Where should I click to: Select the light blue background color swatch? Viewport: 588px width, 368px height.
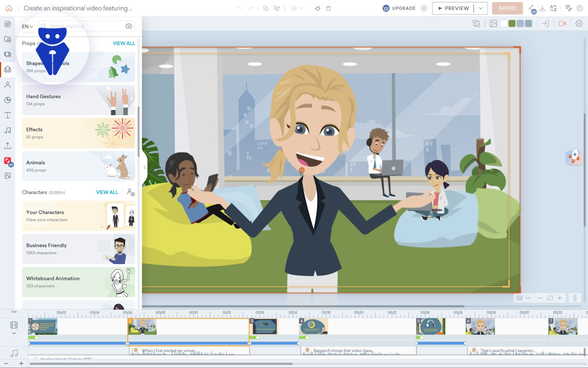click(x=520, y=24)
